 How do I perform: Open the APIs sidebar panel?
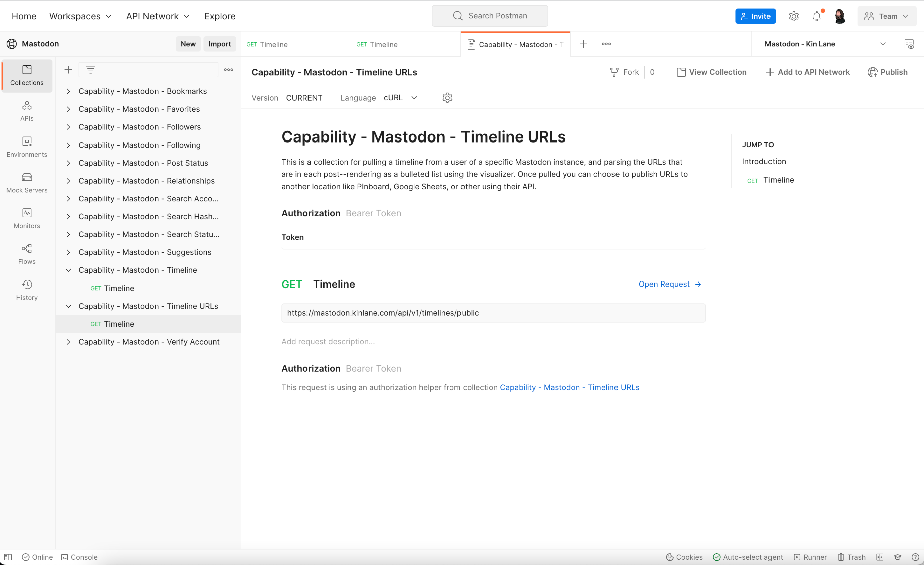coord(27,111)
